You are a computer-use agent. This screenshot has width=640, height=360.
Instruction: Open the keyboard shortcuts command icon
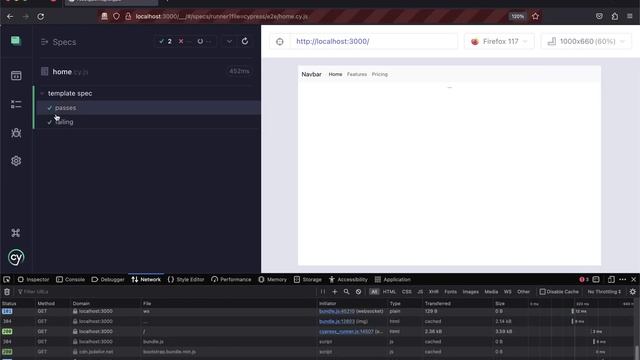coord(16,233)
